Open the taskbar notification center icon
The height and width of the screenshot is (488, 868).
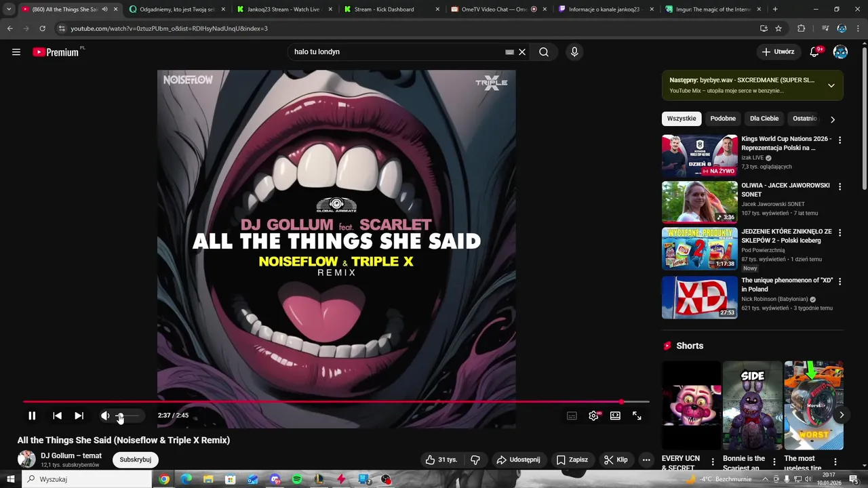pos(854,479)
